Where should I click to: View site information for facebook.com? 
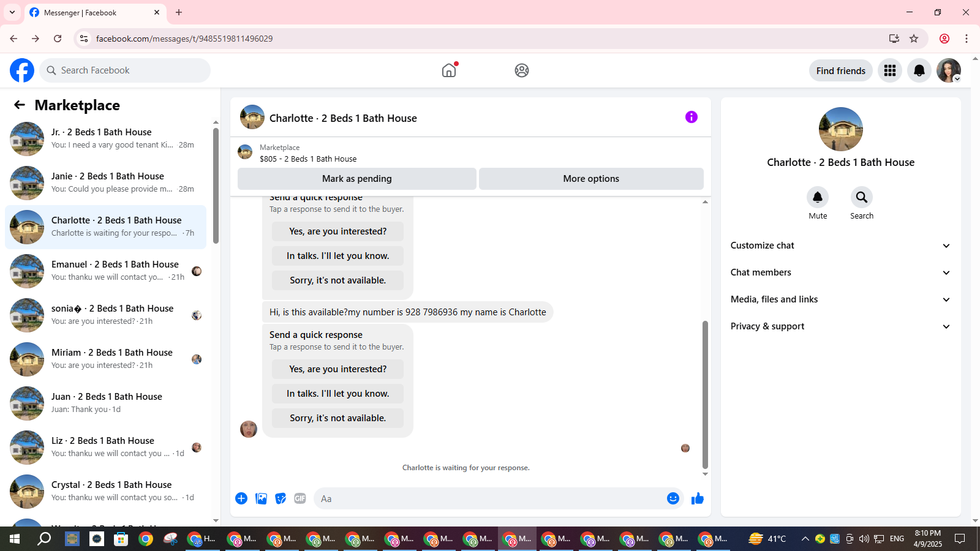coord(84,39)
